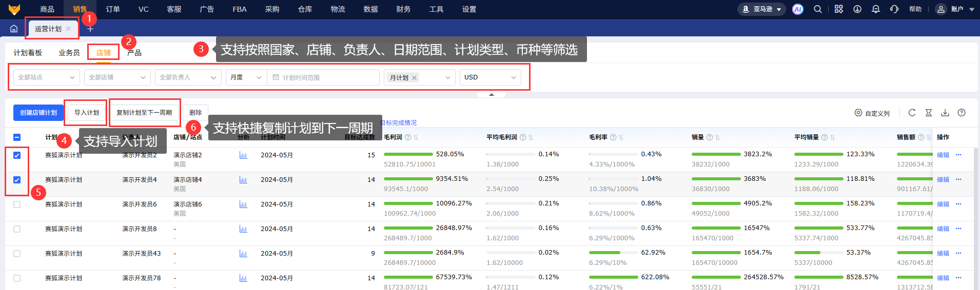Screen dimensions: 980x290
Task: Check the 演示开发员43 row checkbox
Action: [17, 254]
